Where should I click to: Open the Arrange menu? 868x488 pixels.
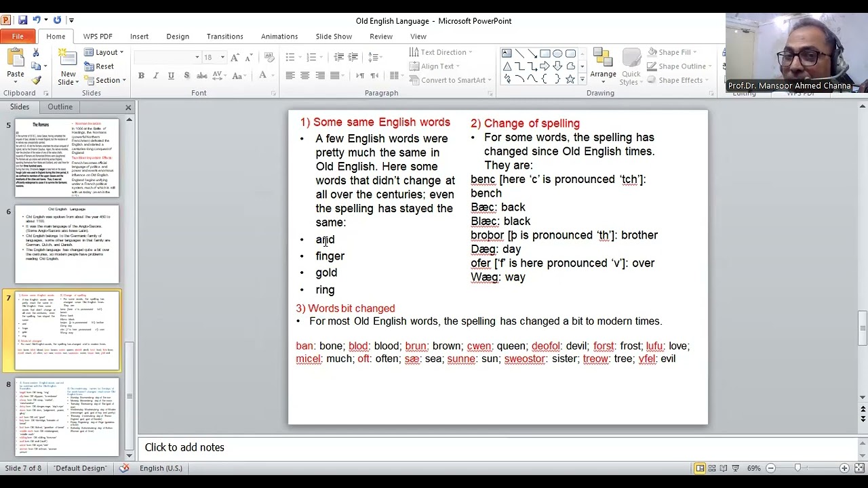pos(603,64)
